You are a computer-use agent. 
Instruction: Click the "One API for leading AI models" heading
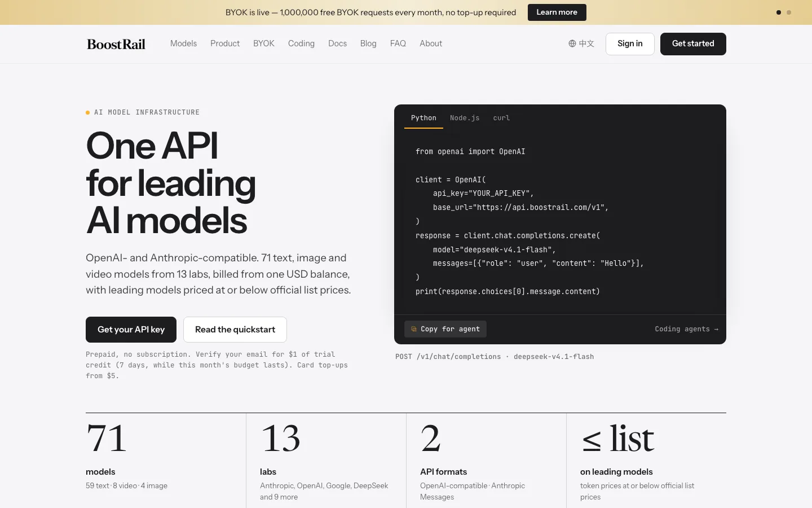coord(171,183)
